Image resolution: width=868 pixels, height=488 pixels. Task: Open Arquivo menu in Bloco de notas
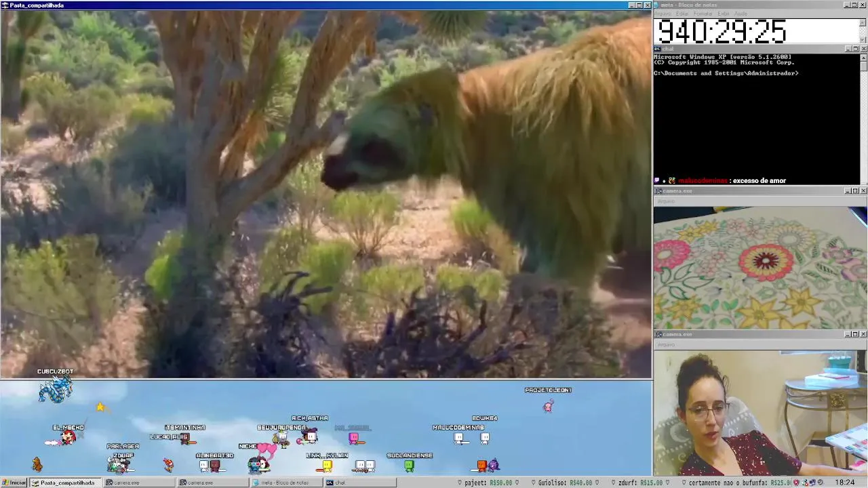click(x=663, y=14)
